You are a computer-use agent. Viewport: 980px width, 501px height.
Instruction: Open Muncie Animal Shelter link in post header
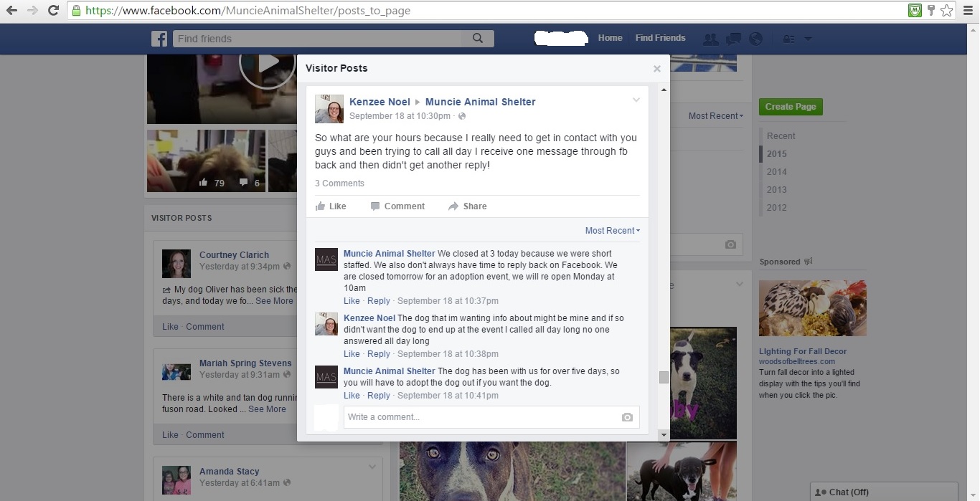click(x=481, y=102)
